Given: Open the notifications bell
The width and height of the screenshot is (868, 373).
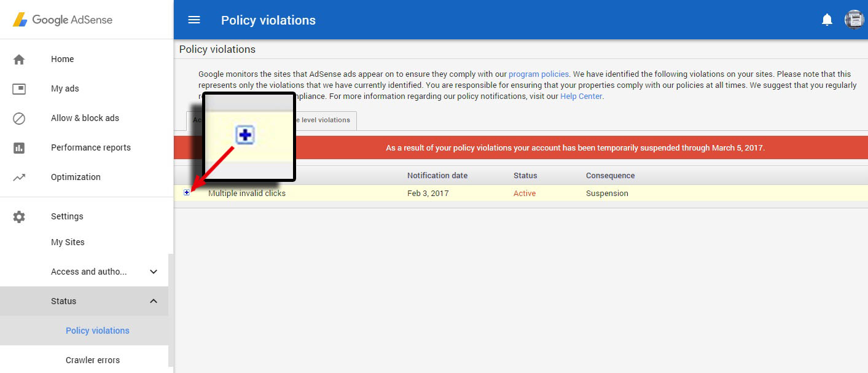Looking at the screenshot, I should 827,20.
